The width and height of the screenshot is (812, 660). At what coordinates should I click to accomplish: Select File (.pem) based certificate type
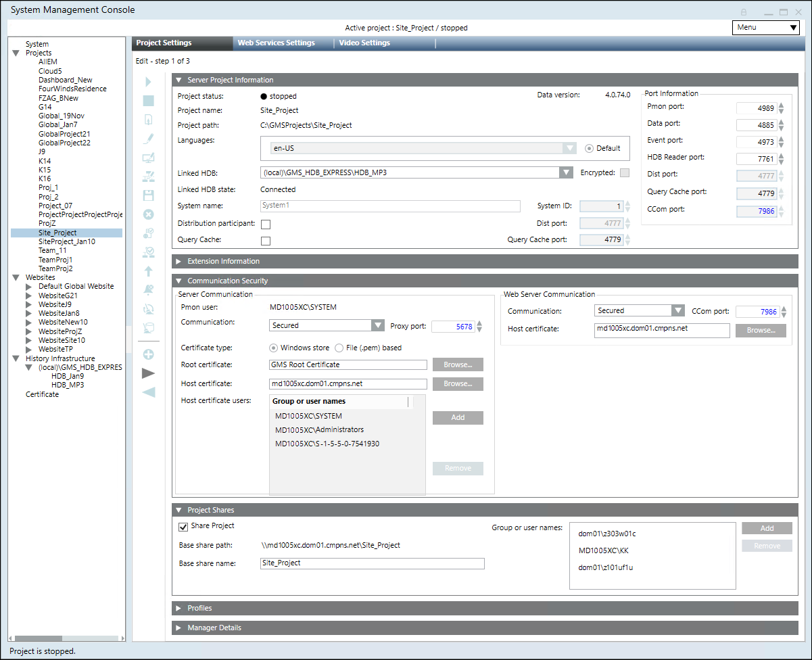point(339,348)
